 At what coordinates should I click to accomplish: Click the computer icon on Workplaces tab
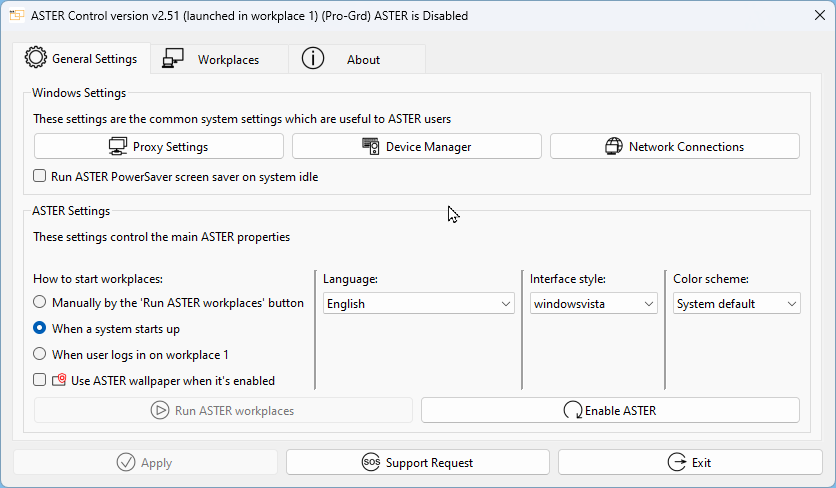[x=172, y=59]
